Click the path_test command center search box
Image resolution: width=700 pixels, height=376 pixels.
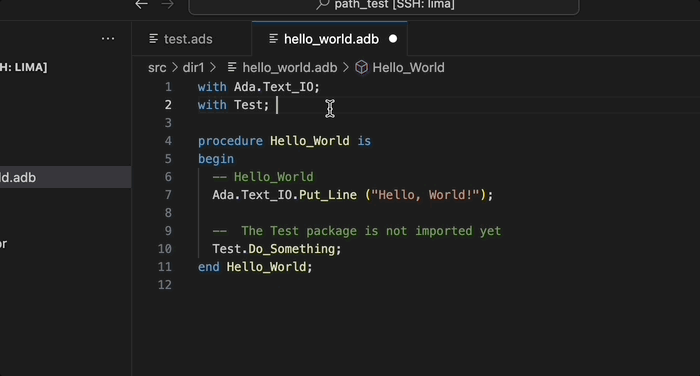384,5
